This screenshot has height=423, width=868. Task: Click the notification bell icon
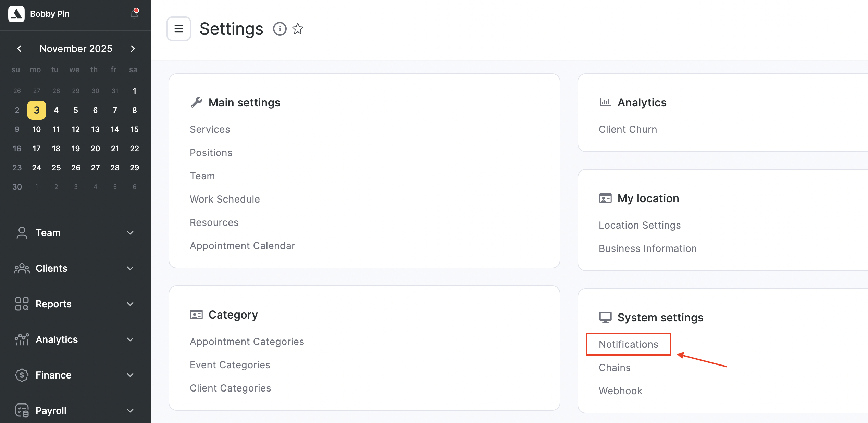point(134,14)
